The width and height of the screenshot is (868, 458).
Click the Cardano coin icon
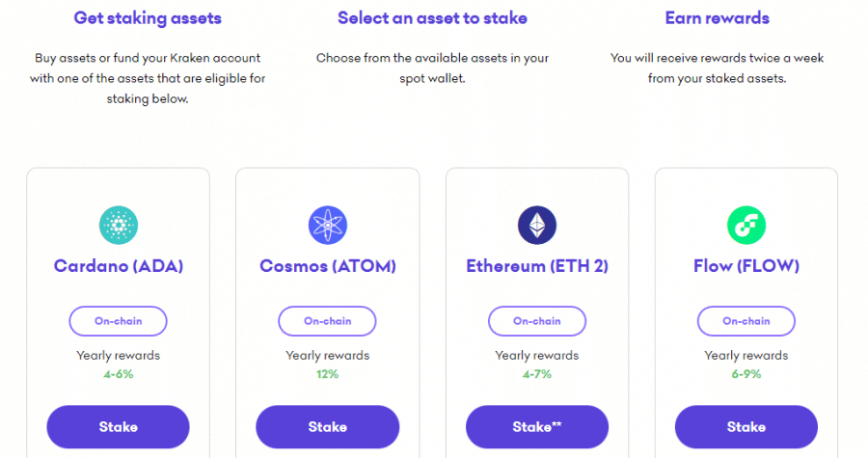[118, 225]
